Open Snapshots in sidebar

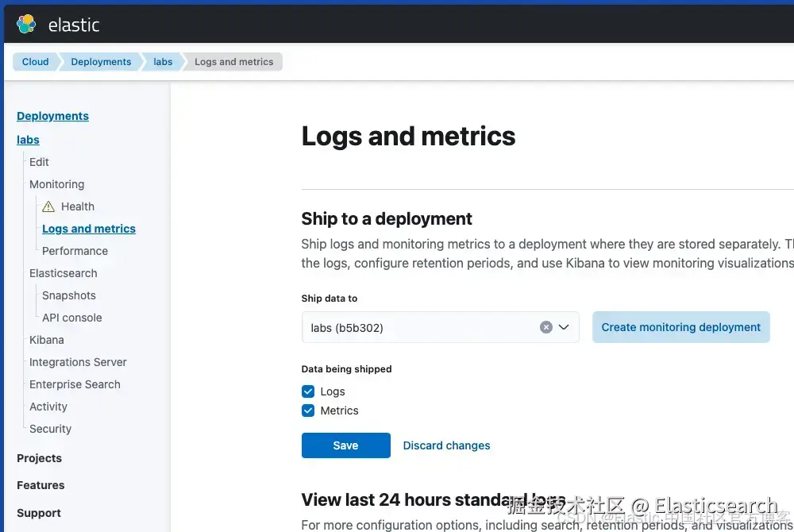tap(69, 295)
